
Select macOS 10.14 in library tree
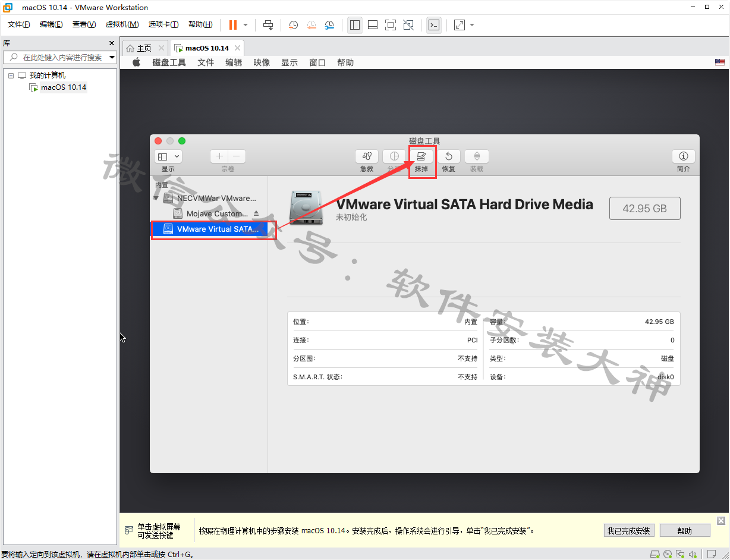coord(64,87)
